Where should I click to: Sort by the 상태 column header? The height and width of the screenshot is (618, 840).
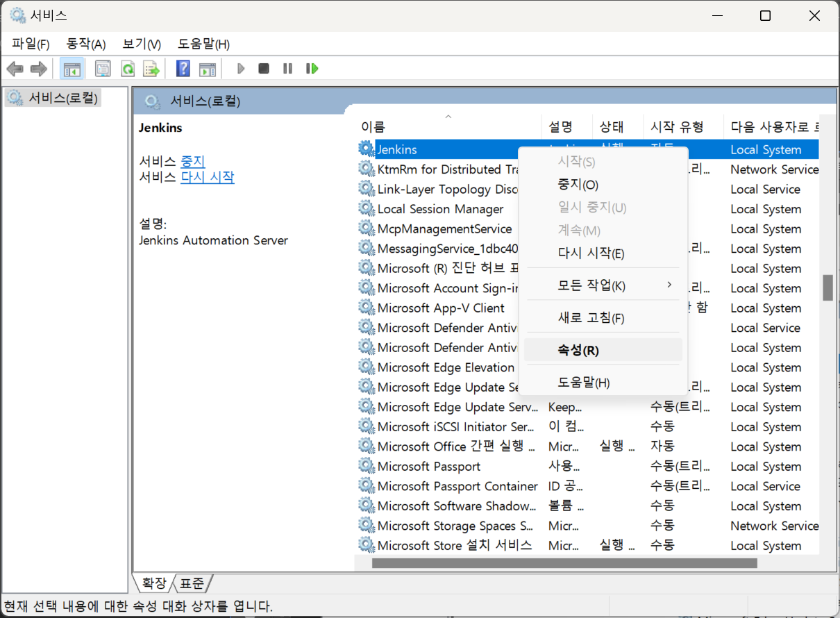618,126
